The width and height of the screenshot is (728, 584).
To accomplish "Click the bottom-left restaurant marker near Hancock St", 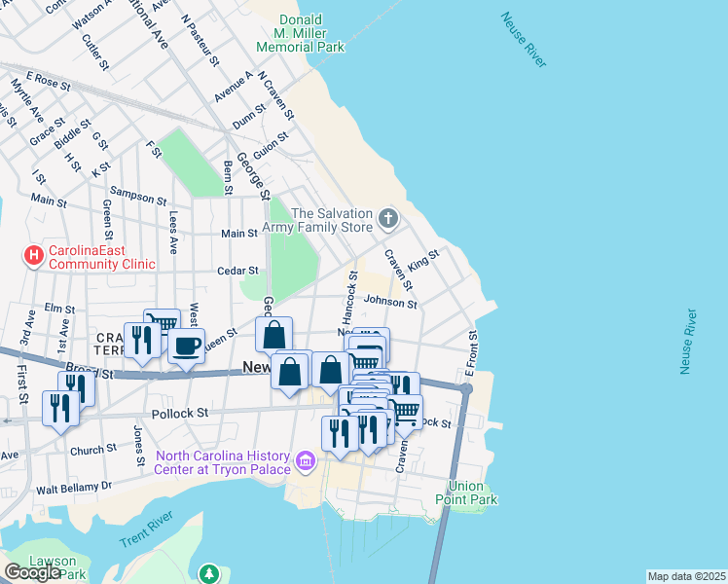I will 340,433.
